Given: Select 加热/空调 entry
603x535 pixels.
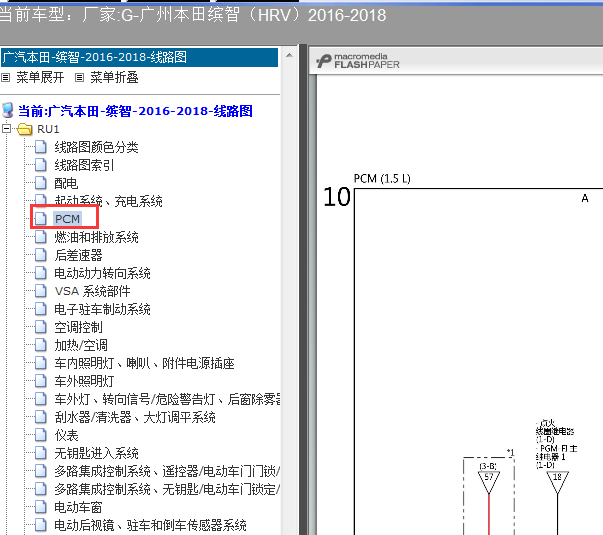Looking at the screenshot, I should [x=81, y=345].
